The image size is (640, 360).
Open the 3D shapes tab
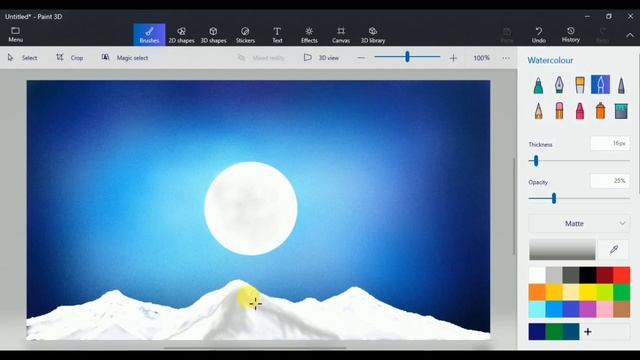(x=213, y=35)
